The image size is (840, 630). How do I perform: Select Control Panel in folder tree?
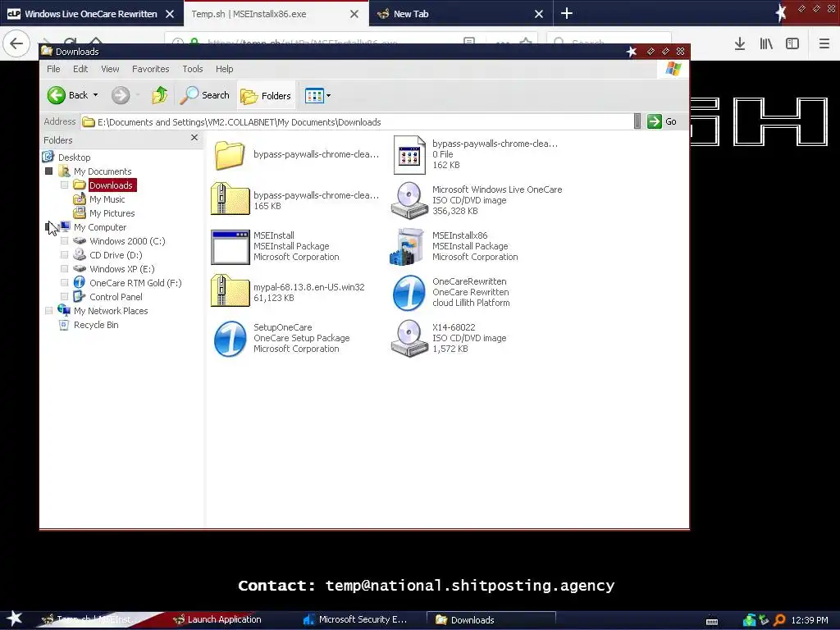coord(116,297)
